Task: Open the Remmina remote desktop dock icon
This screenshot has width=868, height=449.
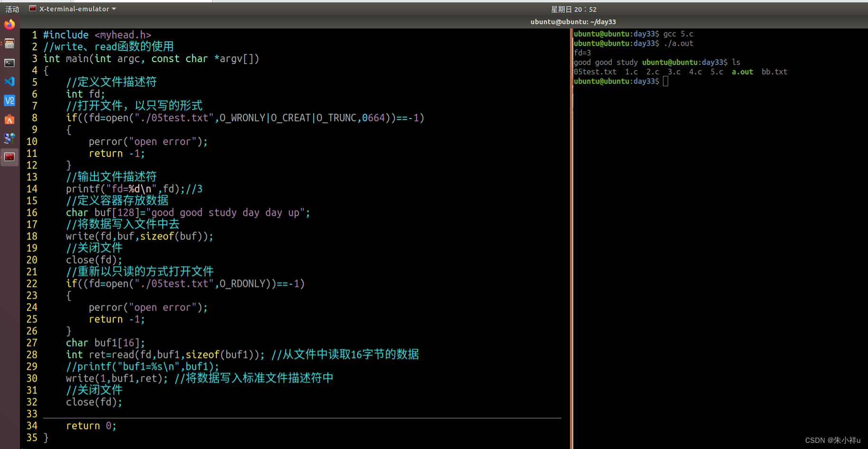Action: click(9, 138)
